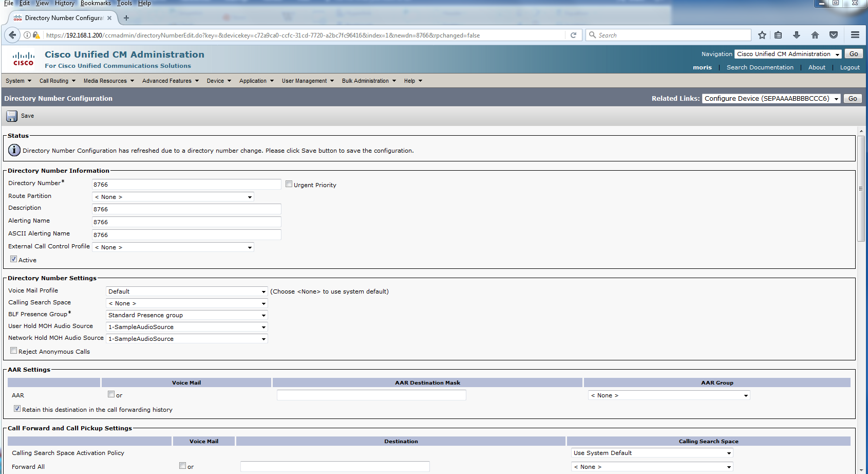The height and width of the screenshot is (474, 868).
Task: Open the browser History menu
Action: point(65,3)
